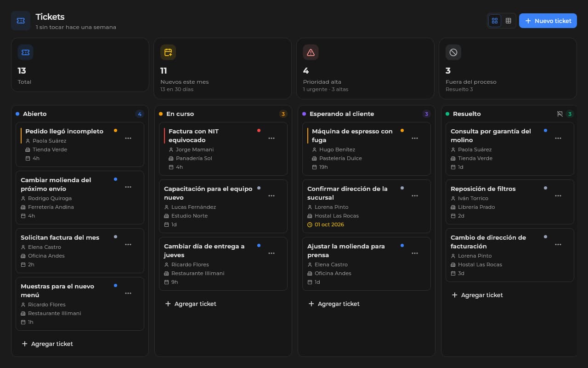Click the Esperando al cliente column title
588x368 pixels.
pyautogui.click(x=342, y=114)
